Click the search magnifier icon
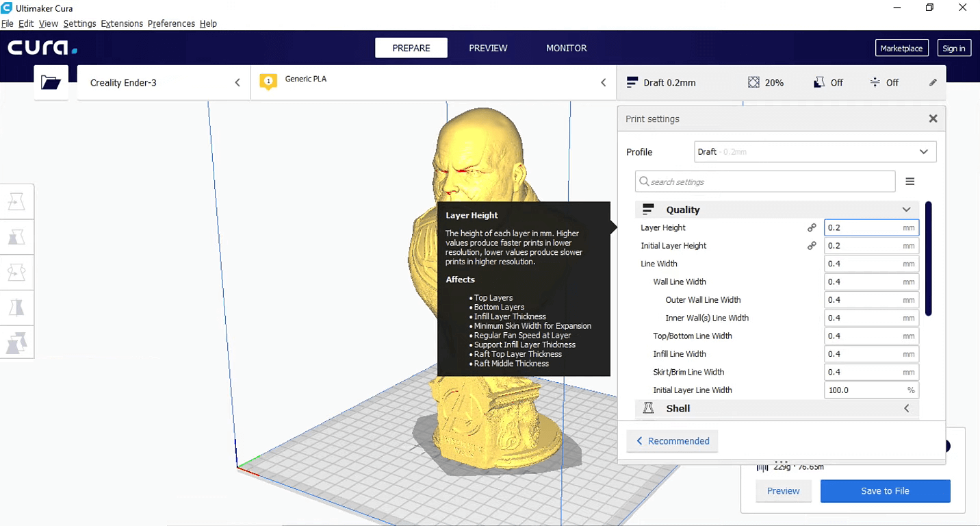 [644, 181]
